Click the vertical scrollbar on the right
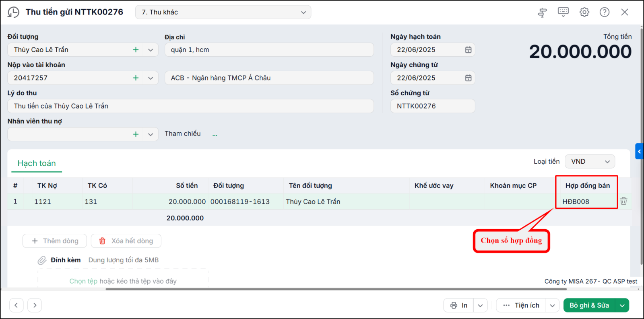The image size is (644, 319). click(x=641, y=146)
